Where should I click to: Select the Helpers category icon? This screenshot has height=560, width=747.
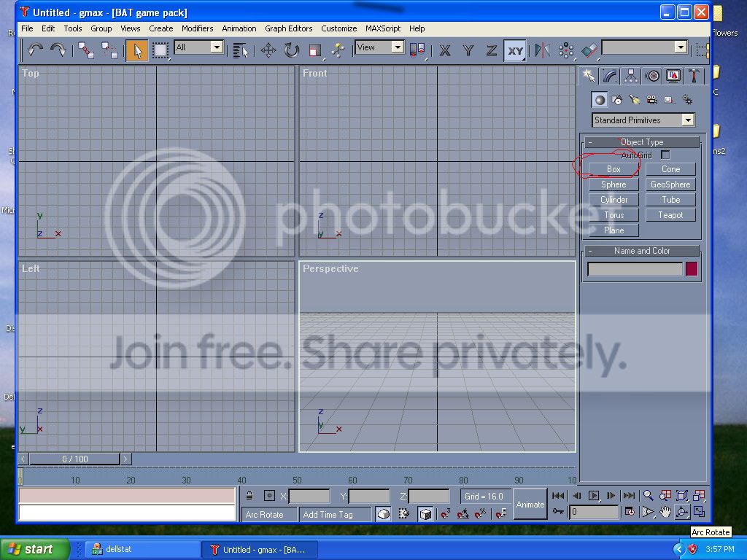(x=670, y=99)
